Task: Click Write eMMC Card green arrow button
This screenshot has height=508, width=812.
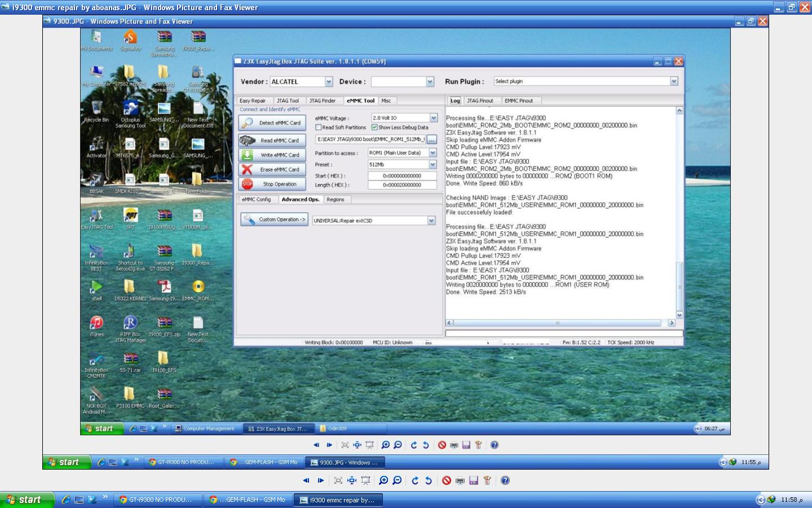Action: coord(272,155)
